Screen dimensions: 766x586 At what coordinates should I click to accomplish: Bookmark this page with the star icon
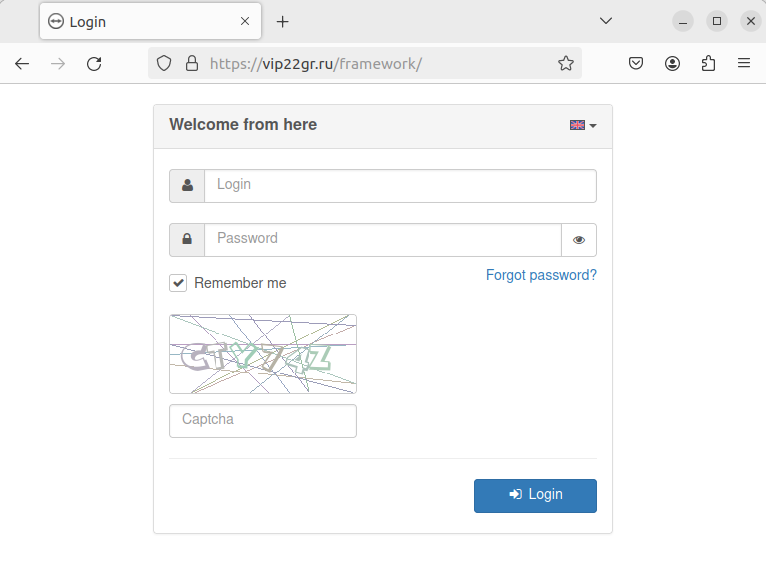[x=566, y=64]
